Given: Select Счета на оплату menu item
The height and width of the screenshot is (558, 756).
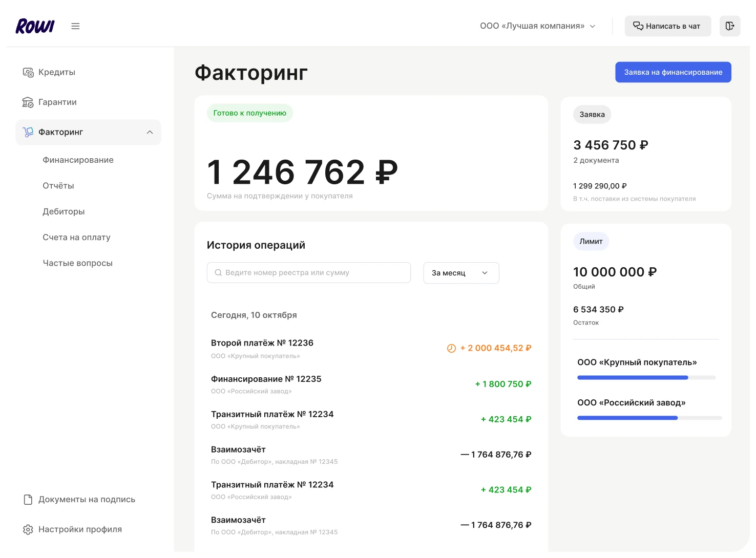Looking at the screenshot, I should coord(76,238).
